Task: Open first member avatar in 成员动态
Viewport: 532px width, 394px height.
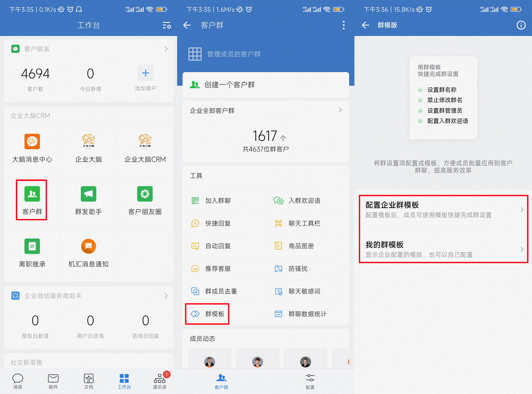Action: pos(209,362)
